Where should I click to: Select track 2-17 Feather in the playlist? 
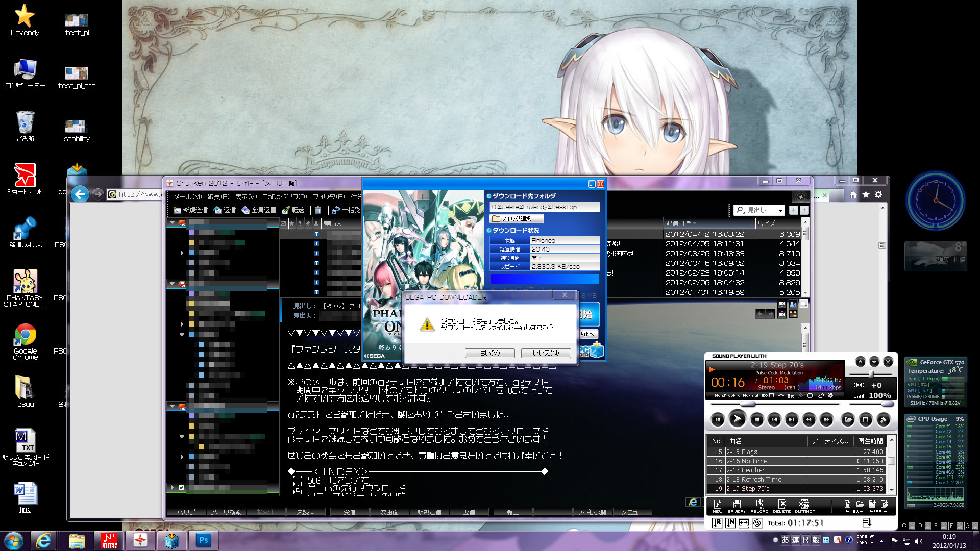click(796, 470)
